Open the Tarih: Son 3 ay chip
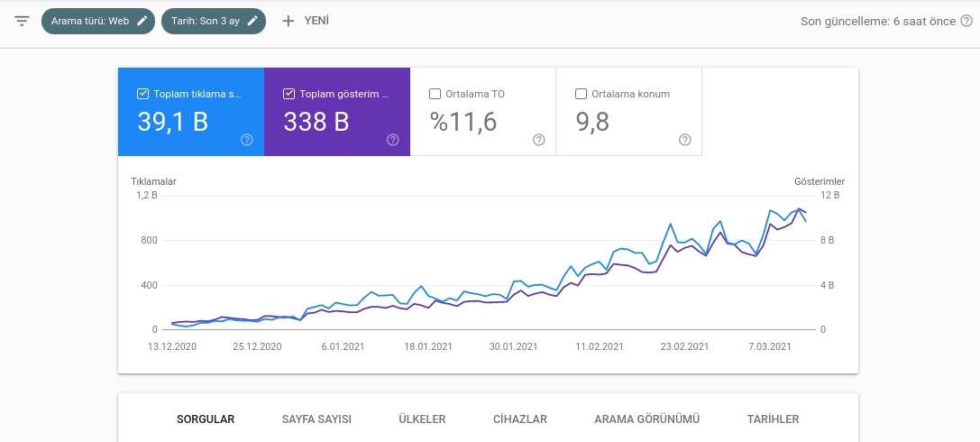Screen dimensions: 980x442 click(x=214, y=21)
